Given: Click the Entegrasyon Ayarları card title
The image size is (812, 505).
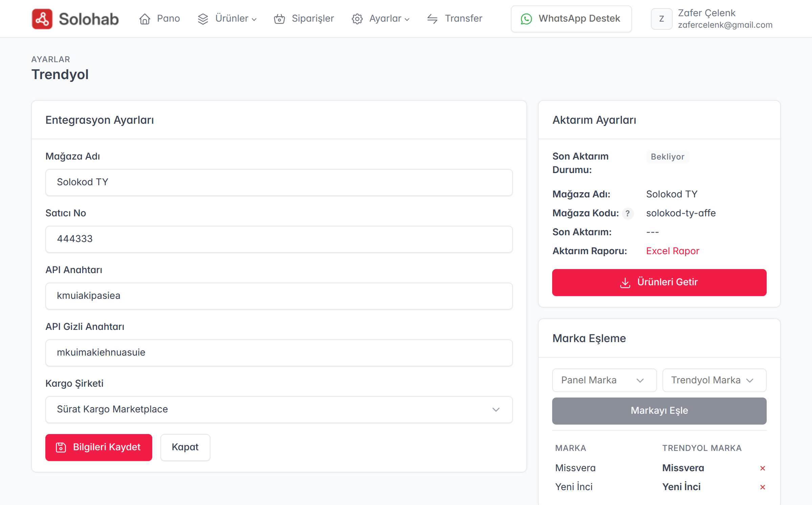Looking at the screenshot, I should click(x=99, y=120).
